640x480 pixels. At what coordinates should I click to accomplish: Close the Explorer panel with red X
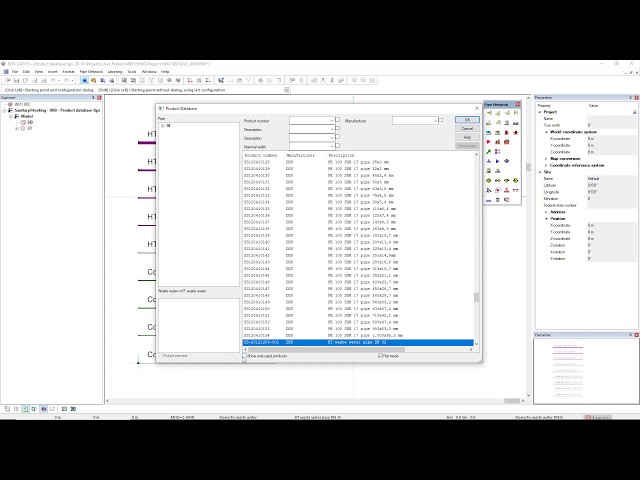click(99, 98)
